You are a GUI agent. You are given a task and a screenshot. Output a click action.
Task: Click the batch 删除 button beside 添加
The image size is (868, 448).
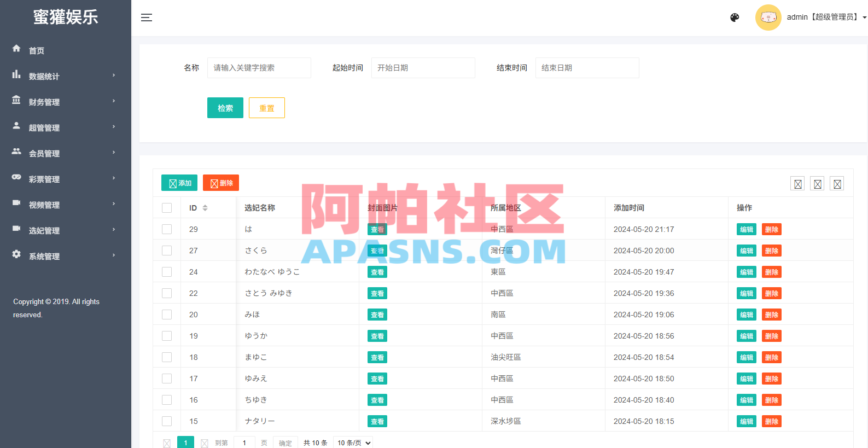221,183
